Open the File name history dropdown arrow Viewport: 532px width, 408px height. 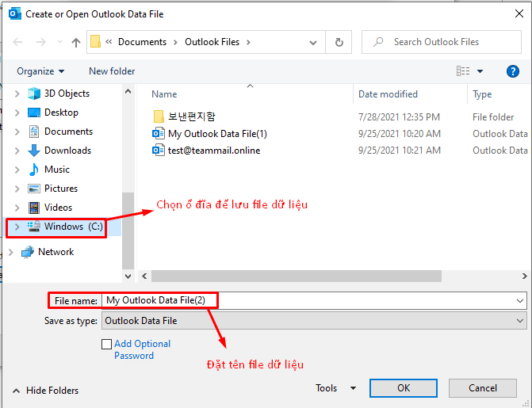click(x=520, y=301)
